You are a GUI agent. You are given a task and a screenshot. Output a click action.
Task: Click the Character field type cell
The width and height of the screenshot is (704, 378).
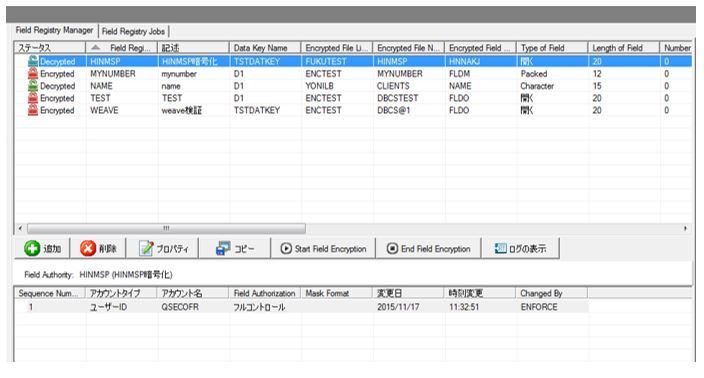[537, 86]
